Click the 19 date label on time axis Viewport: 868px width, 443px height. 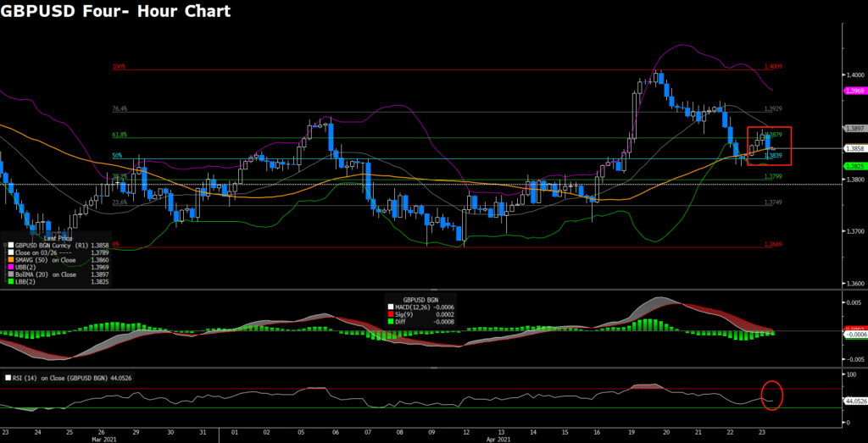(x=632, y=431)
